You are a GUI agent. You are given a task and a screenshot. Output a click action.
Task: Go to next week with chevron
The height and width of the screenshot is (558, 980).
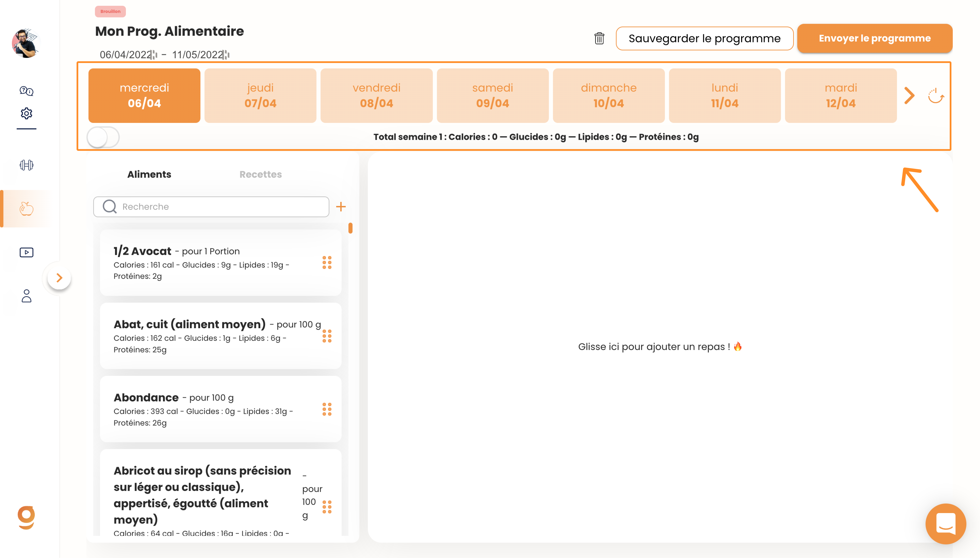(910, 95)
